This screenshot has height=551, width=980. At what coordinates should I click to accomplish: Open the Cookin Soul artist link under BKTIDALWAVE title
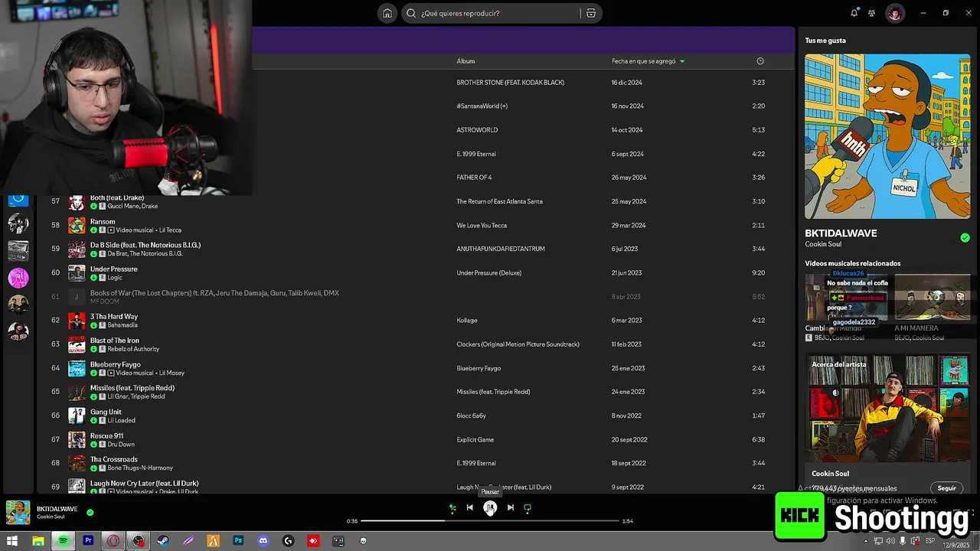pyautogui.click(x=823, y=244)
